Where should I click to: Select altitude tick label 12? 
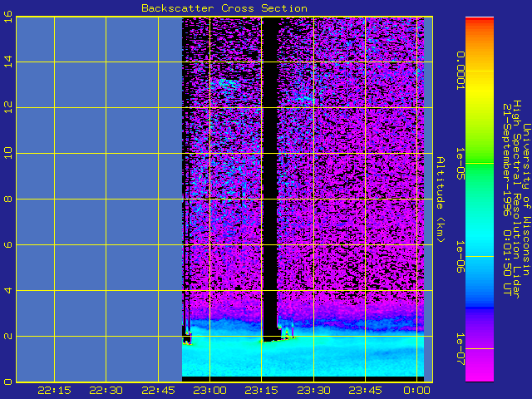[8, 107]
